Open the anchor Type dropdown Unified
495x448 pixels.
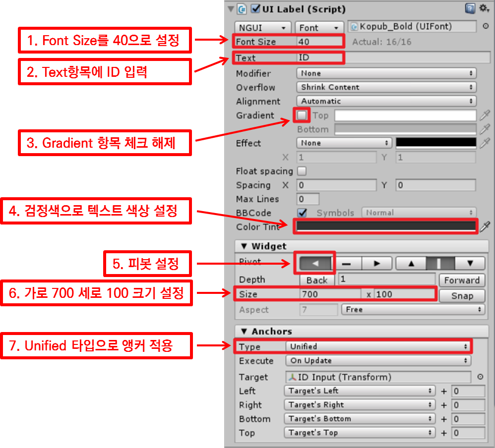pos(378,346)
